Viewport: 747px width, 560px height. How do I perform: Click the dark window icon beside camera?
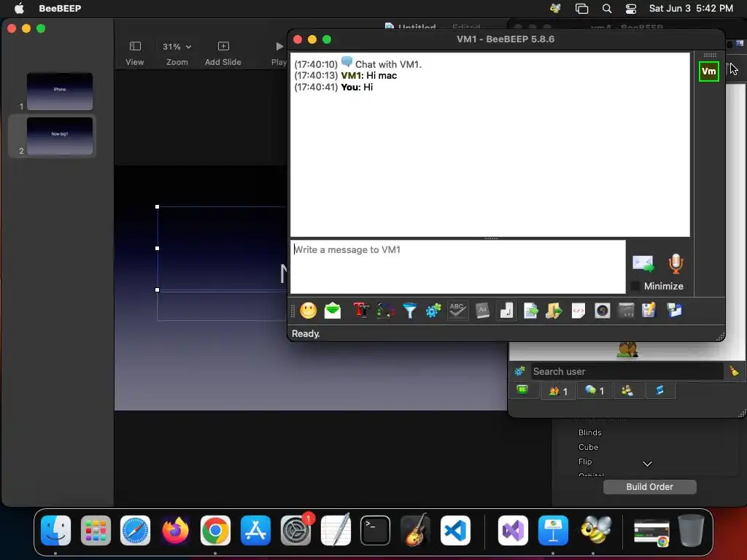pyautogui.click(x=626, y=311)
